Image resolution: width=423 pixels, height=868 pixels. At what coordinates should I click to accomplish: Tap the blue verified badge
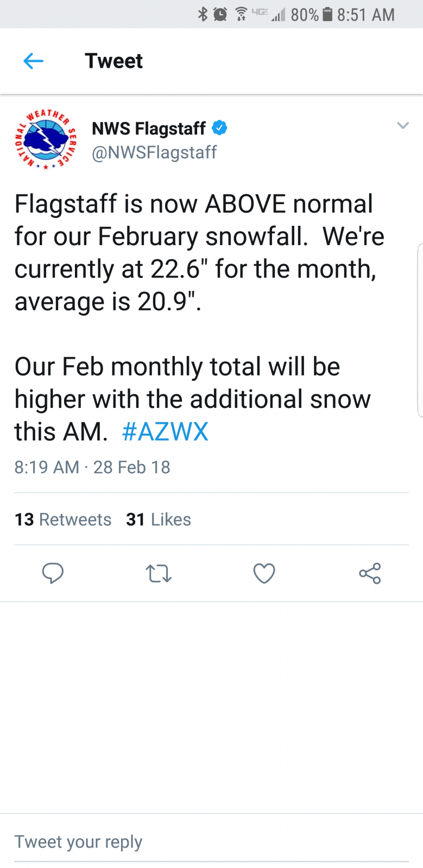coord(219,128)
